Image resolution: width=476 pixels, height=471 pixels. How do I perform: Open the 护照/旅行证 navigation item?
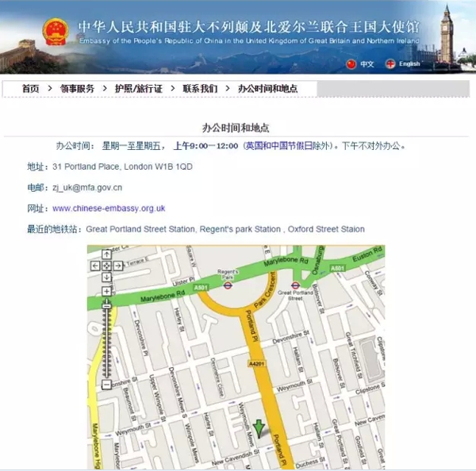tap(138, 89)
